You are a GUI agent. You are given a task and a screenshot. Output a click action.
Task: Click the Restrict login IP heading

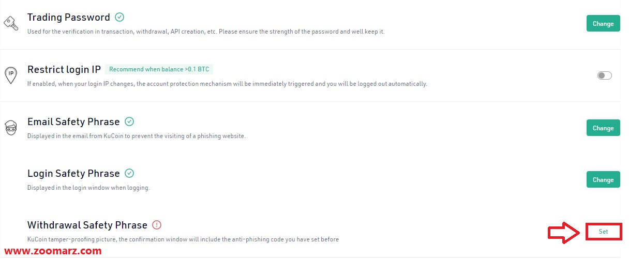tap(64, 69)
